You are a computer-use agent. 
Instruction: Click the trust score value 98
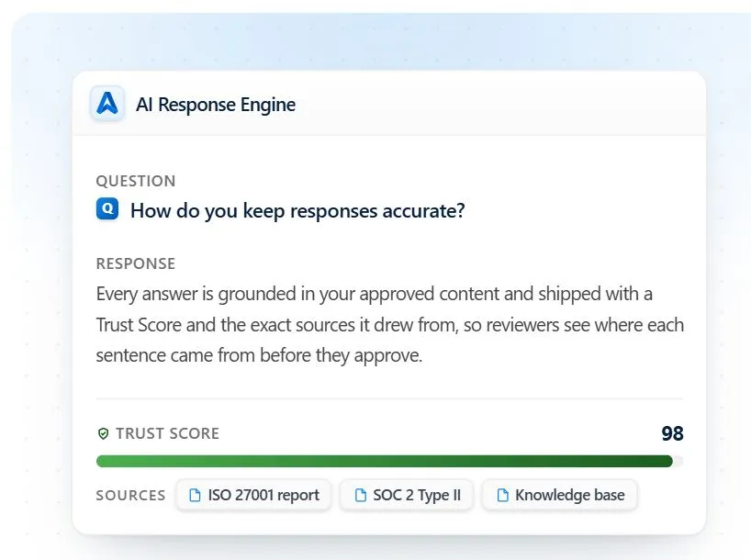pyautogui.click(x=672, y=433)
